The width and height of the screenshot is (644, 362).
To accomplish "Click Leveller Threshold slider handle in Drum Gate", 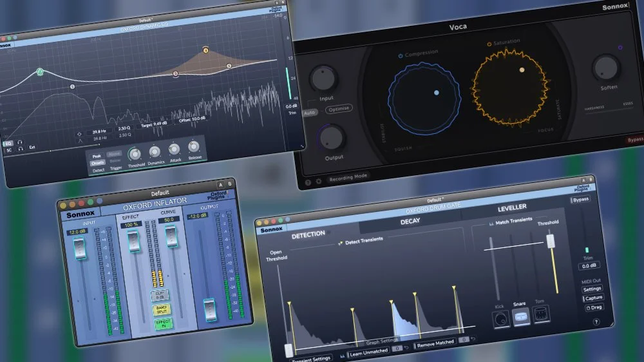I will [x=551, y=241].
